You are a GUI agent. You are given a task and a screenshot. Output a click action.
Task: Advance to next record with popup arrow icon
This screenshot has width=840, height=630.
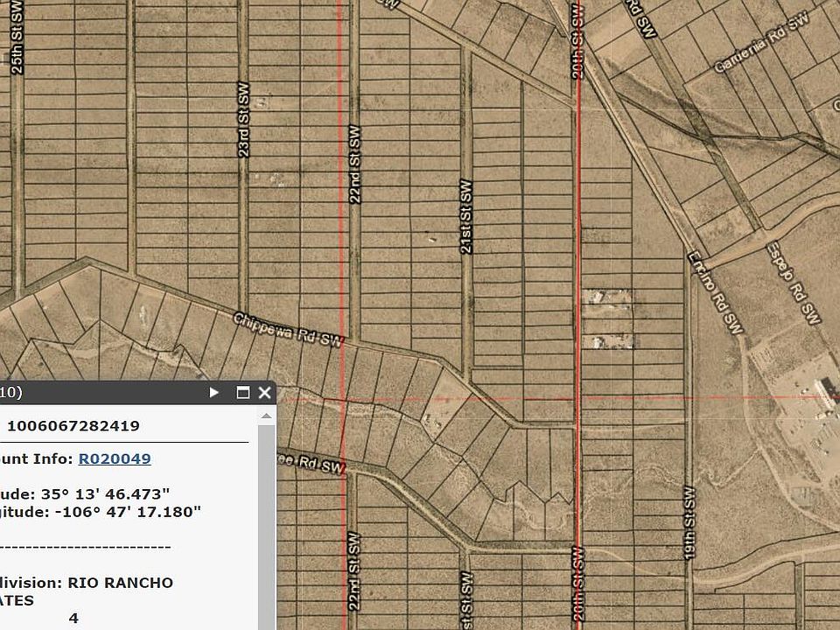pos(213,393)
